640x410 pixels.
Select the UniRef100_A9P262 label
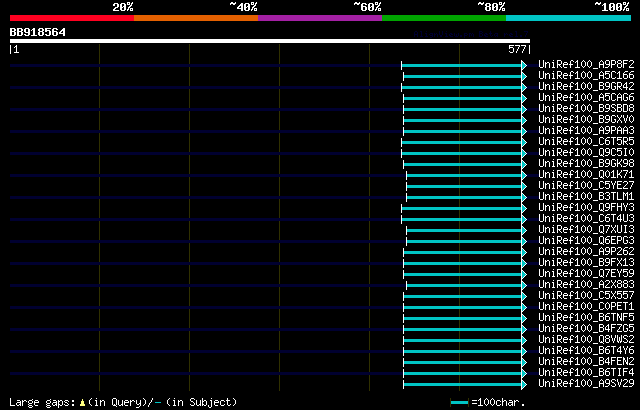[586, 252]
